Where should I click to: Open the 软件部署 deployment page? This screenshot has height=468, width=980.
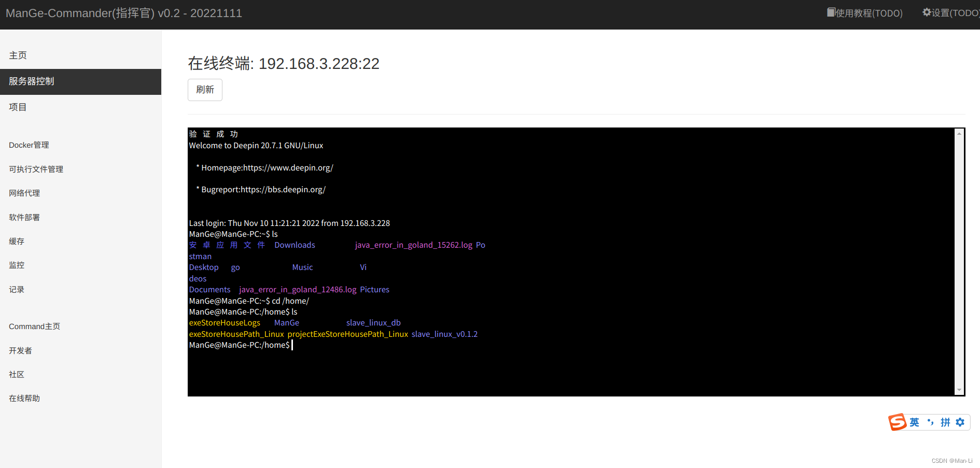pos(24,217)
